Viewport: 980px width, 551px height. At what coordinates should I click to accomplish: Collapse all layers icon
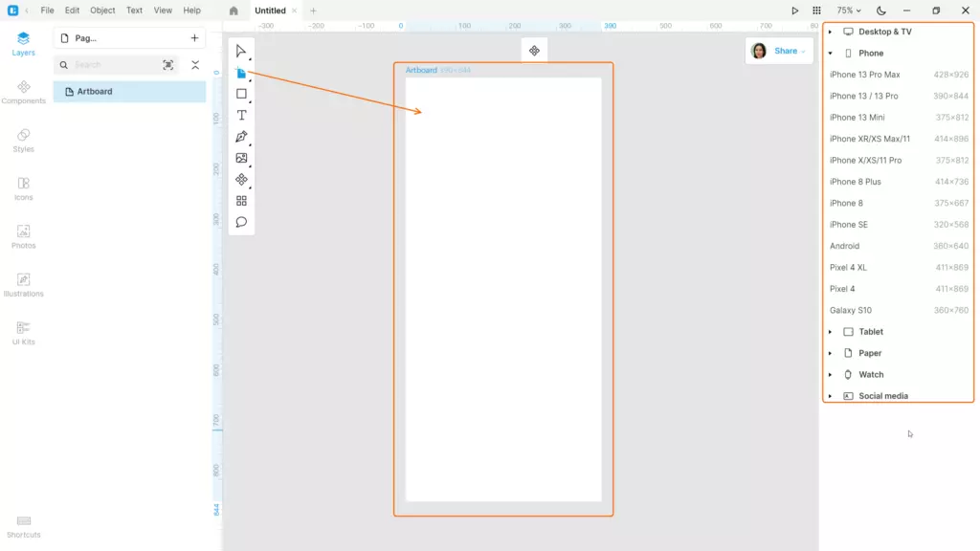click(195, 65)
